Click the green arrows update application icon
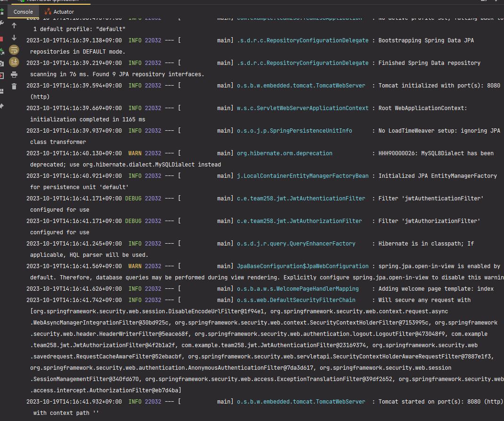 click(2, 51)
